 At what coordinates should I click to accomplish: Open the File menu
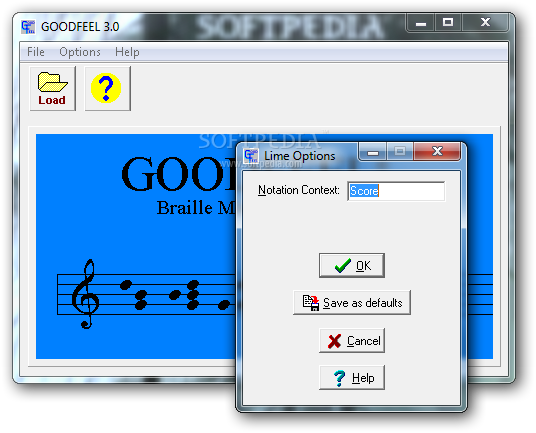[x=36, y=52]
